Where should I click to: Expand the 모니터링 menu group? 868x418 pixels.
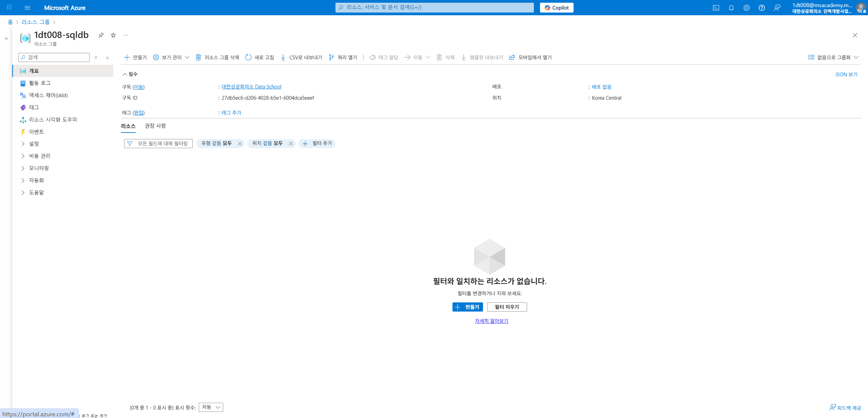(39, 168)
